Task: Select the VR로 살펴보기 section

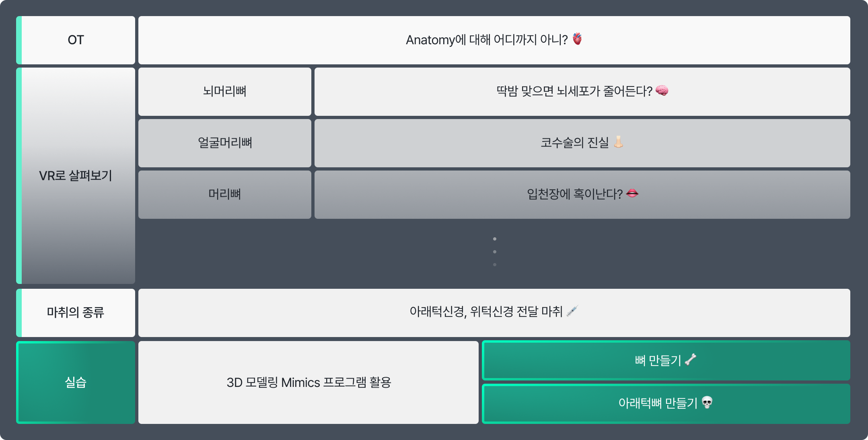Action: coord(76,176)
